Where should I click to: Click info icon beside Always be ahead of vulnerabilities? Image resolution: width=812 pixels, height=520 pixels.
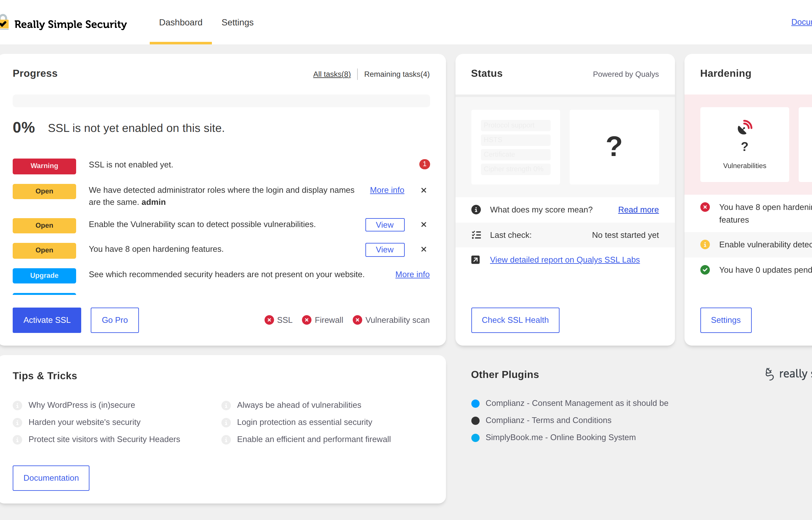click(226, 405)
